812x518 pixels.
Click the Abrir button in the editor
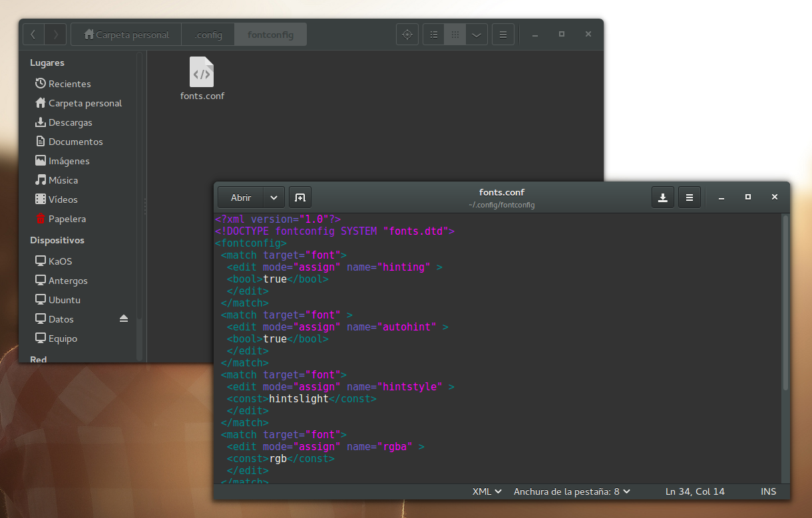click(x=241, y=197)
